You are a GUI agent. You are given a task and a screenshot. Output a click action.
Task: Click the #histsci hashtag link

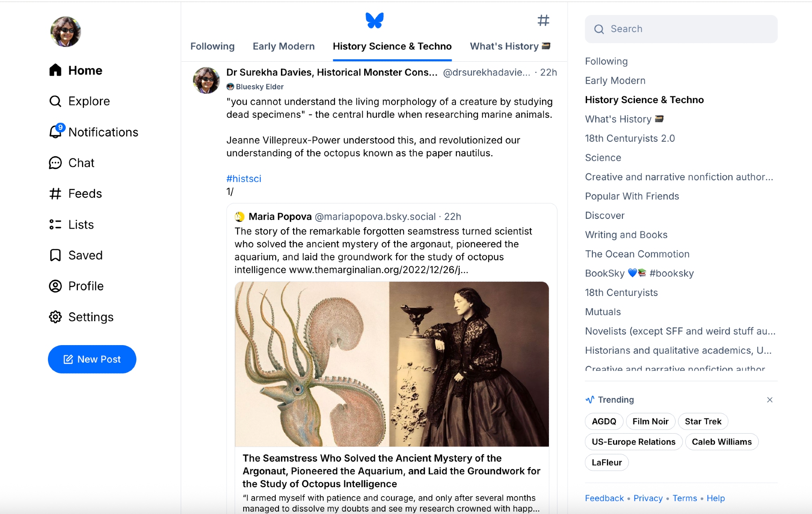244,179
